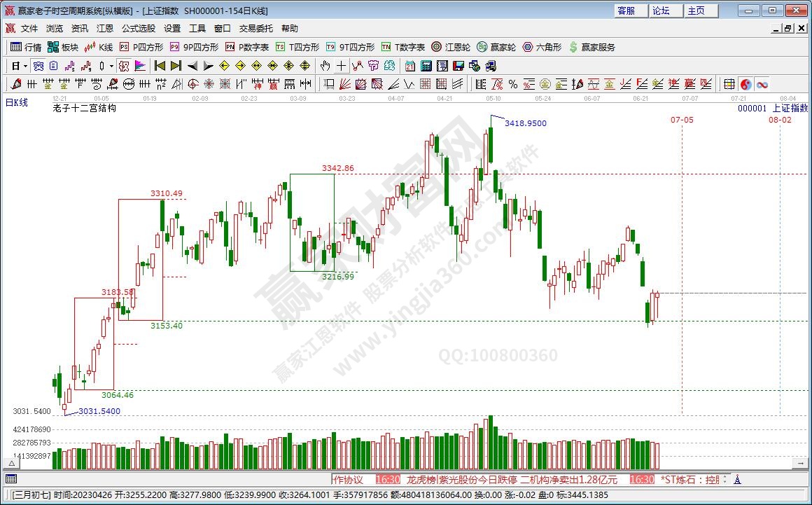
Task: Click the 论坛 forum button
Action: click(x=661, y=11)
